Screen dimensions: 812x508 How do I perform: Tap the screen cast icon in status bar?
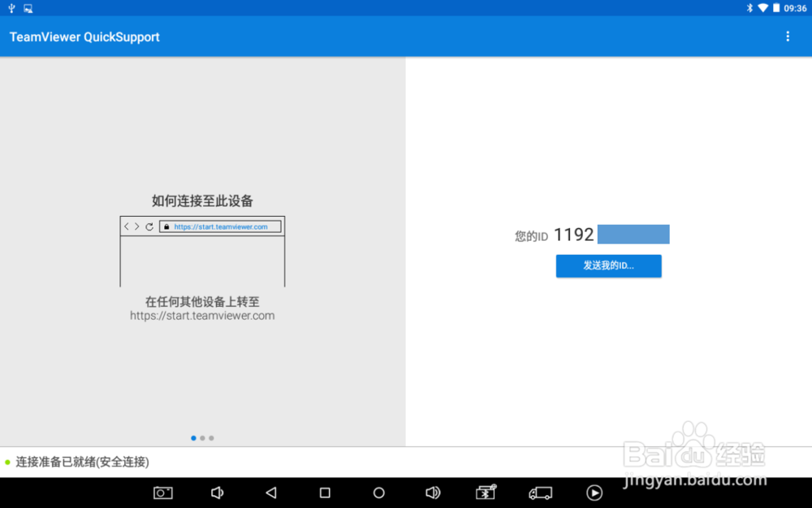point(28,8)
